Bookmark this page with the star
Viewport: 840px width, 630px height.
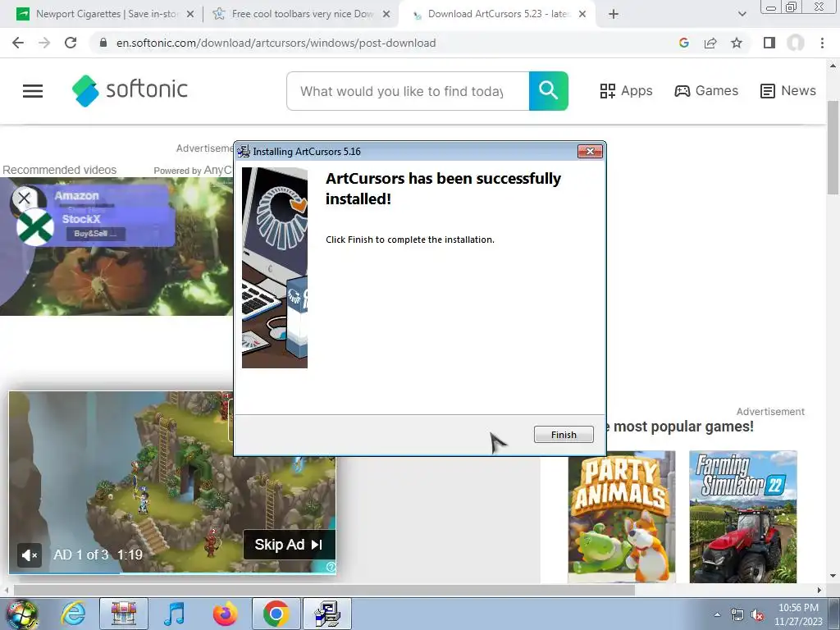click(737, 43)
